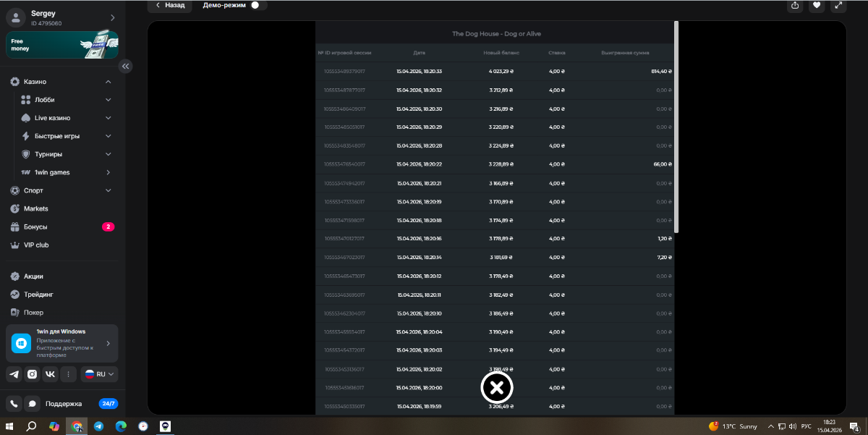Image resolution: width=868 pixels, height=435 pixels.
Task: Collapse the Казино section
Action: click(108, 82)
